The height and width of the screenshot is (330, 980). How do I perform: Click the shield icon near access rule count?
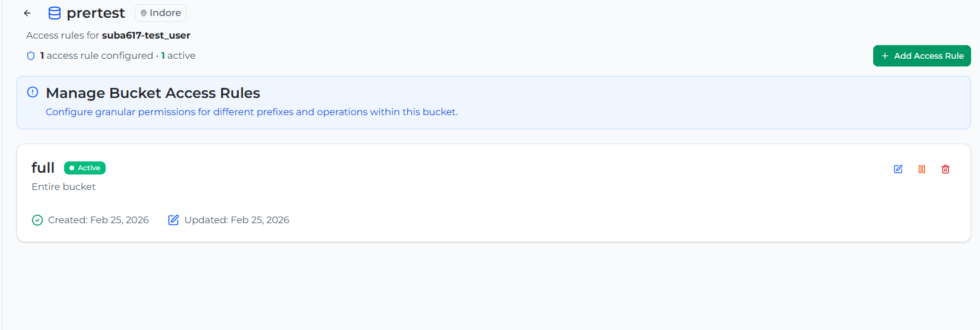click(31, 56)
